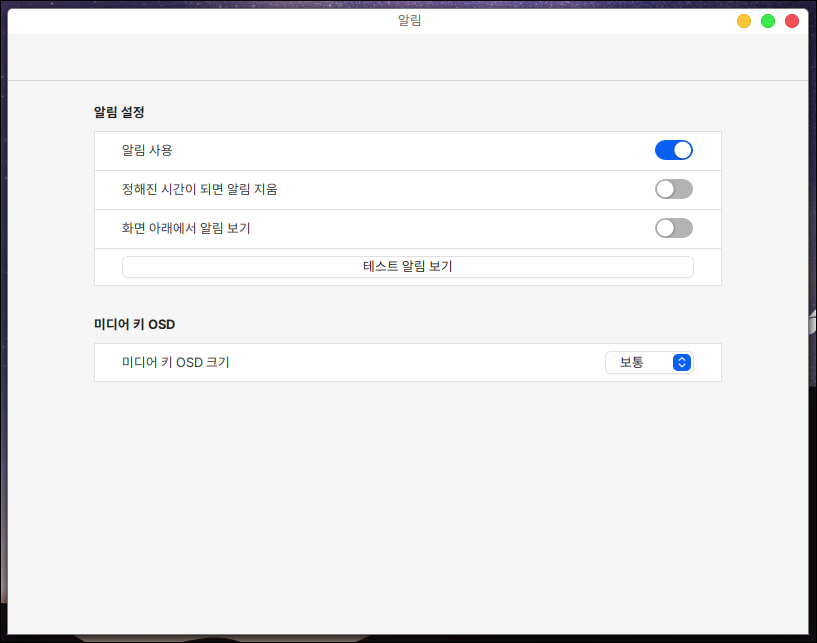Click the 알림 사용 label text
The height and width of the screenshot is (643, 817).
pos(147,150)
